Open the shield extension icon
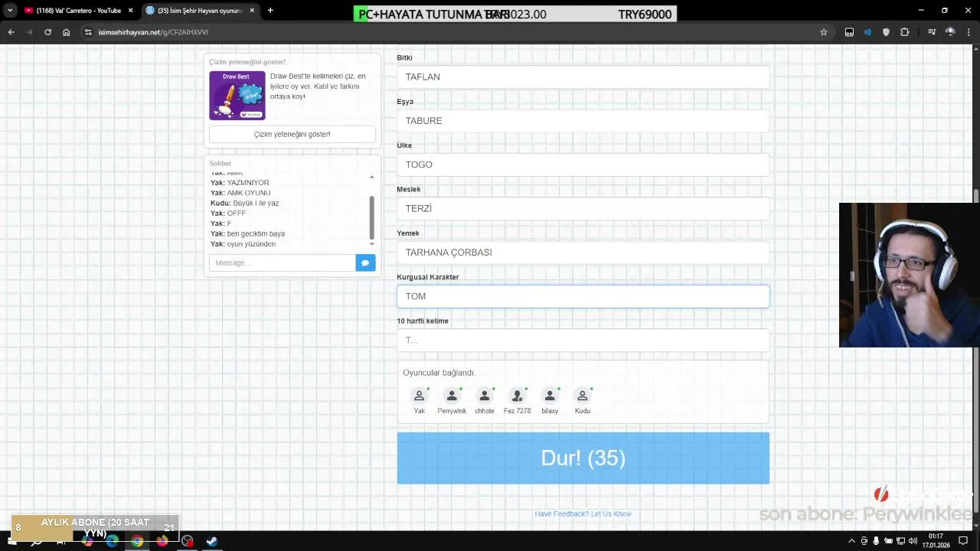 886,32
